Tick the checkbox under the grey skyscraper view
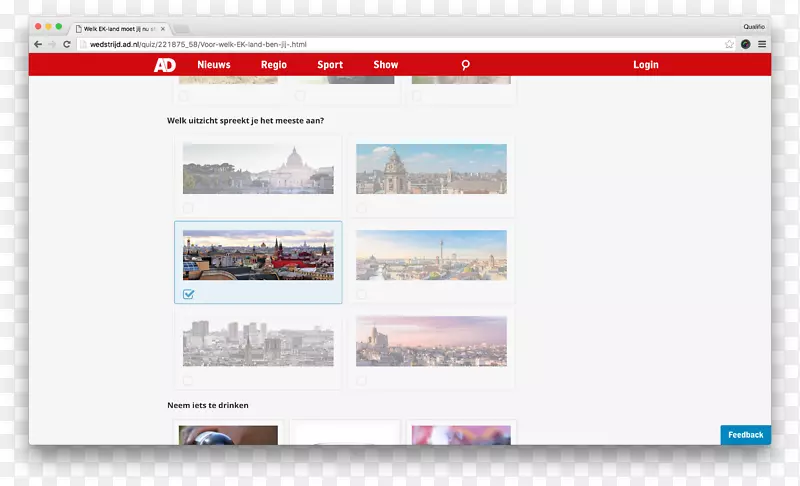800x486 pixels. (x=188, y=380)
